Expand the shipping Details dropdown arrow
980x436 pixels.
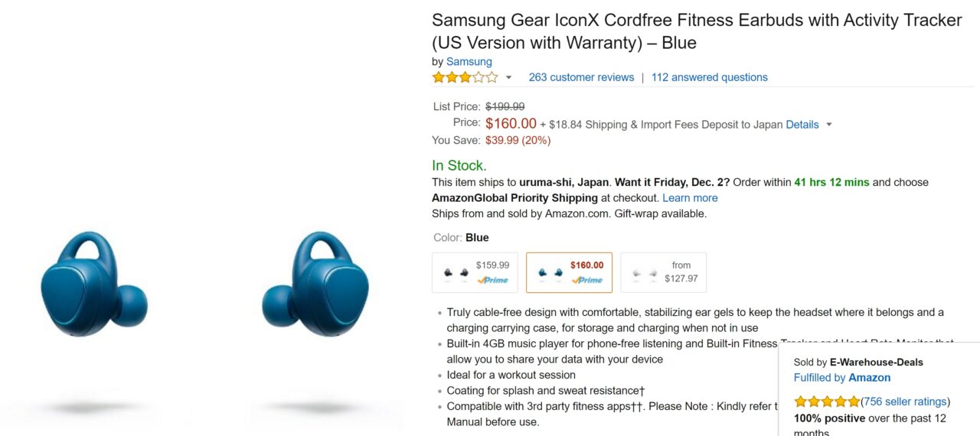pyautogui.click(x=828, y=125)
